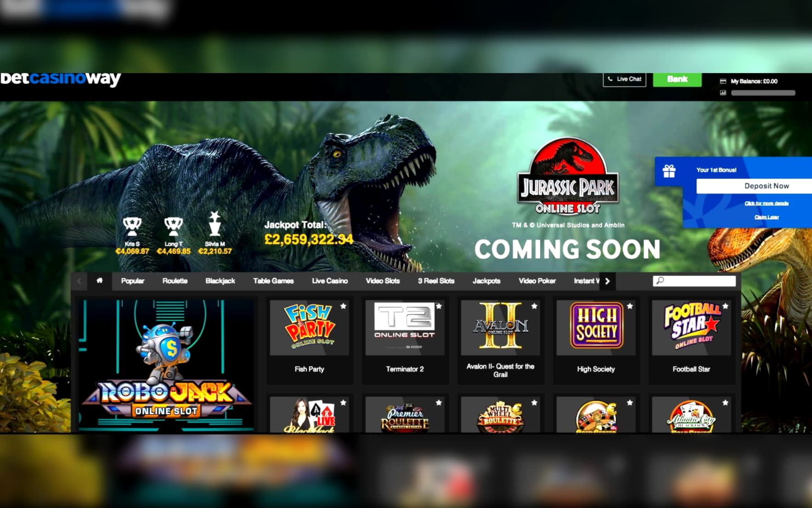
Task: Click 'Avalon II- Quest for the Grail' title
Action: pyautogui.click(x=500, y=371)
